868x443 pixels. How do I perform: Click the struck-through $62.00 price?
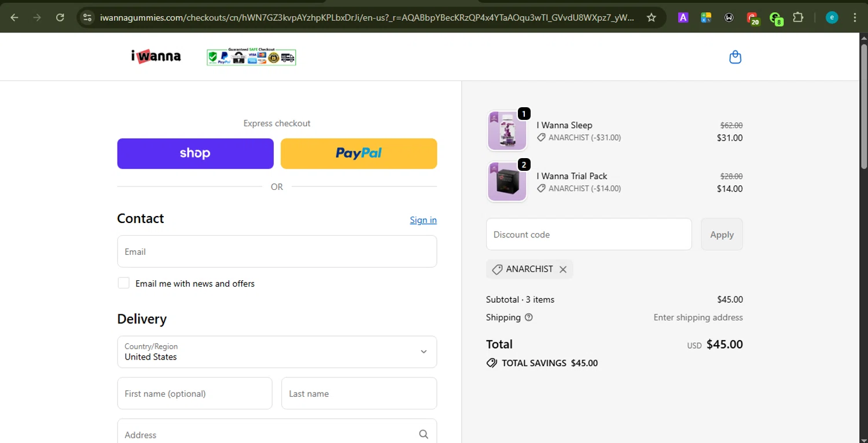click(731, 125)
